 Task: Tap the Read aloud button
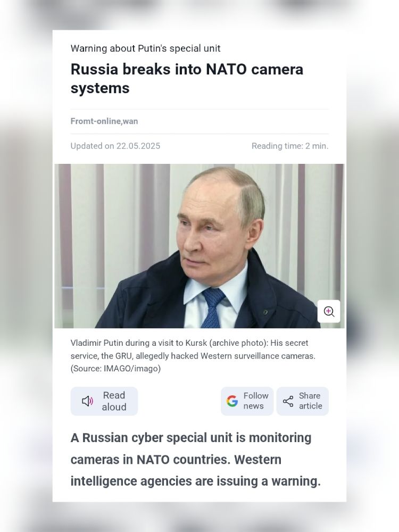(x=104, y=401)
